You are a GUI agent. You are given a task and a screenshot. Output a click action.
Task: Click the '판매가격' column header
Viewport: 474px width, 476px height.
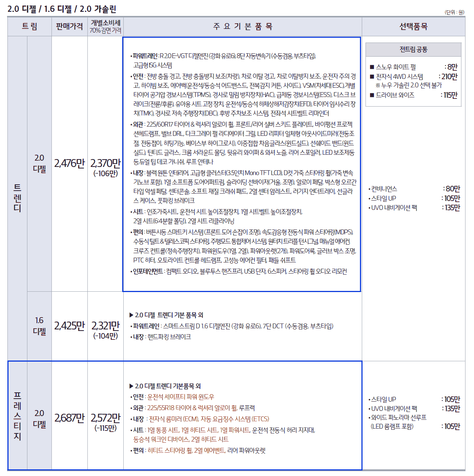(x=70, y=26)
